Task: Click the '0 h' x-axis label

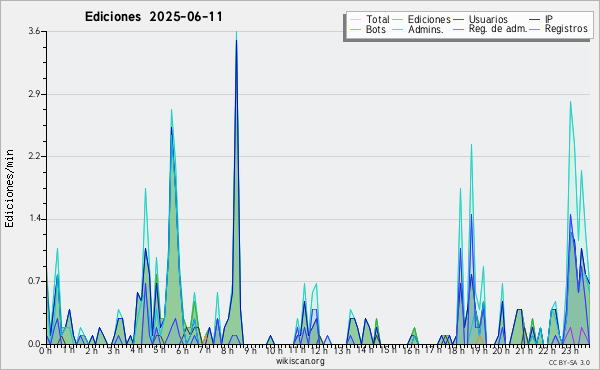Action: [45, 351]
